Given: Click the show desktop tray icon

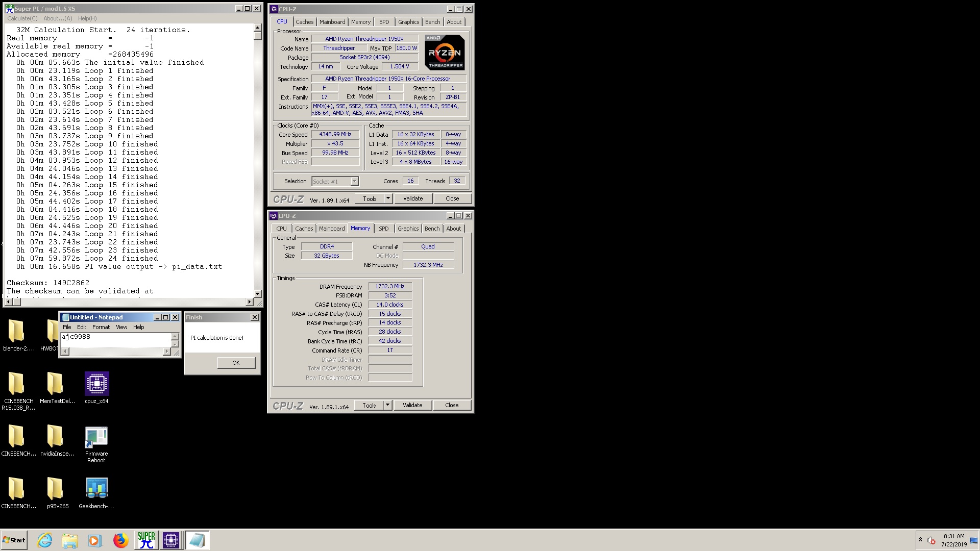Looking at the screenshot, I should 974,540.
